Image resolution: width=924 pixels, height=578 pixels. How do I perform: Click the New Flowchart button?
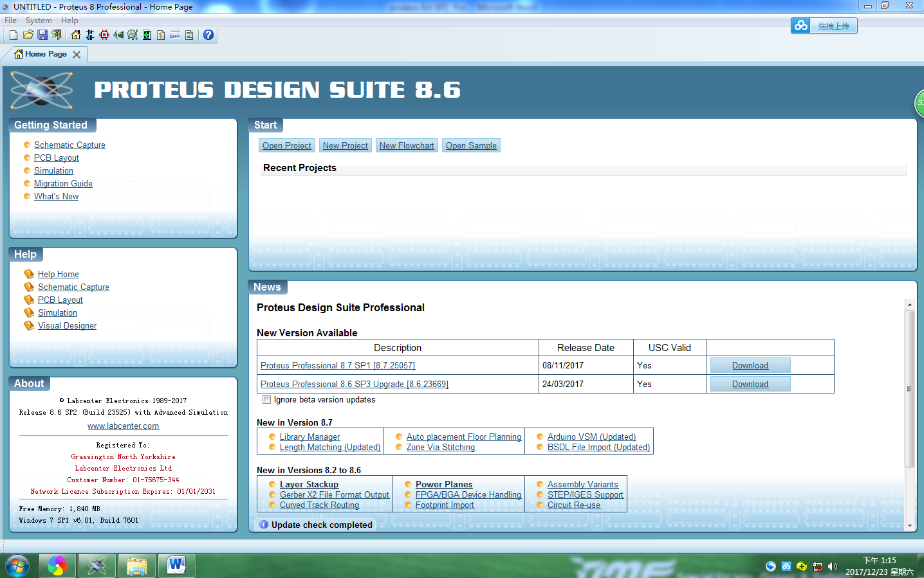click(407, 146)
